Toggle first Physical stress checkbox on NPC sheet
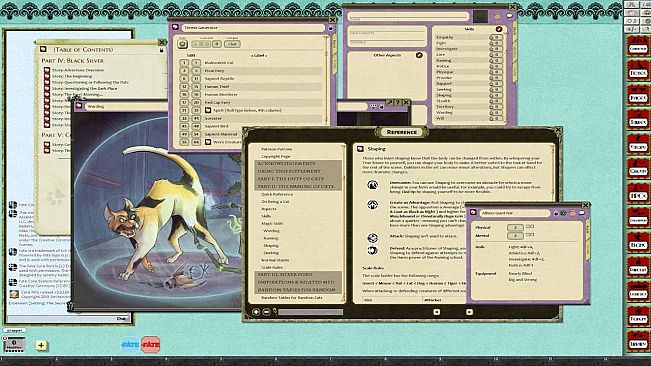Viewport: 651px width, 366px height. click(528, 227)
